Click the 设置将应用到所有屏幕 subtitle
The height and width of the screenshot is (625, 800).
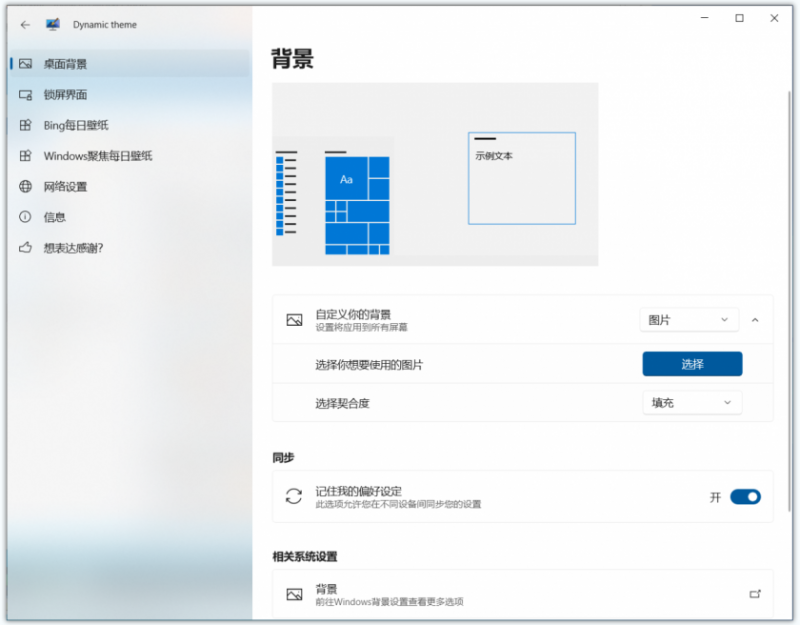[x=361, y=328]
